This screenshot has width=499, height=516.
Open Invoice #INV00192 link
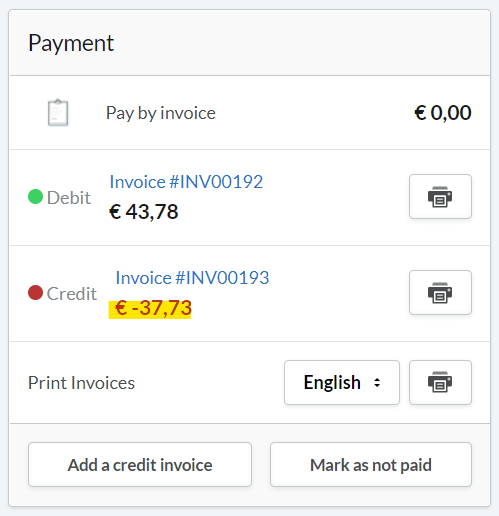[x=186, y=182]
